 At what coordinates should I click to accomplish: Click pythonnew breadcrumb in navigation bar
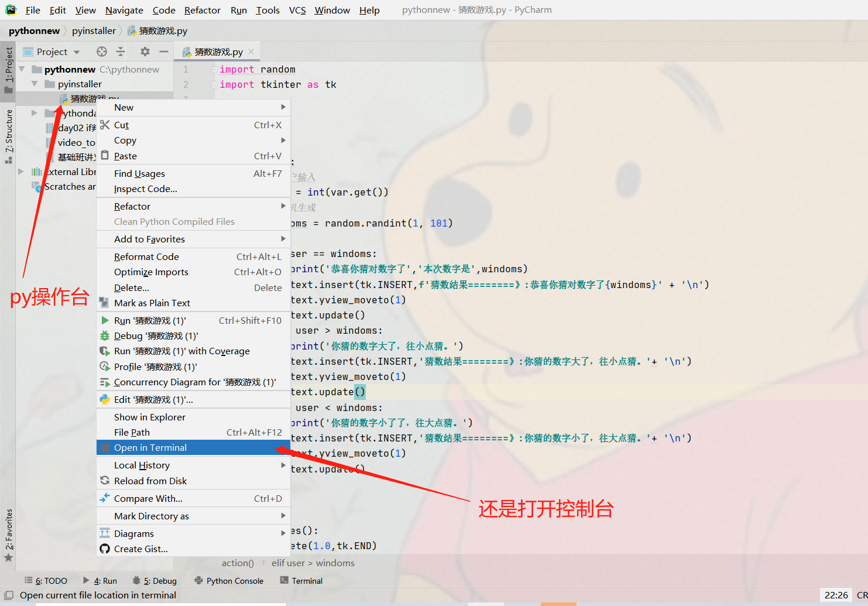tap(34, 30)
